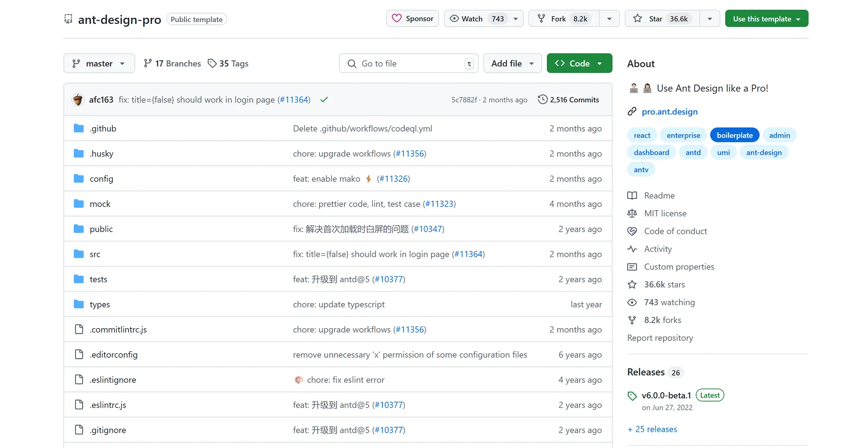Expand the Fork options arrow
868x448 pixels.
(x=609, y=19)
